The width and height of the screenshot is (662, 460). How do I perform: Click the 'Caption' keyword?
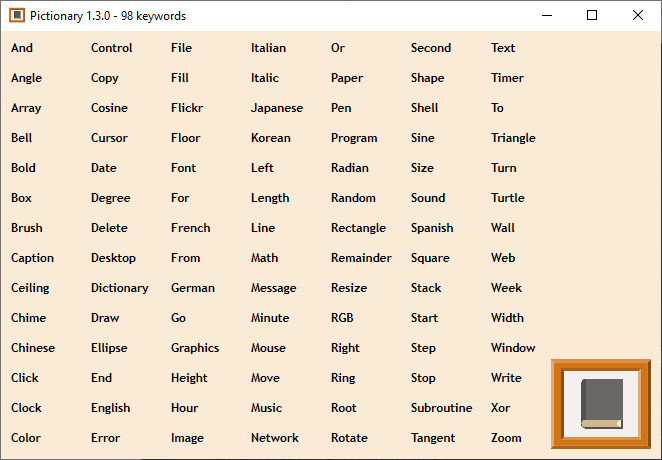coord(33,258)
